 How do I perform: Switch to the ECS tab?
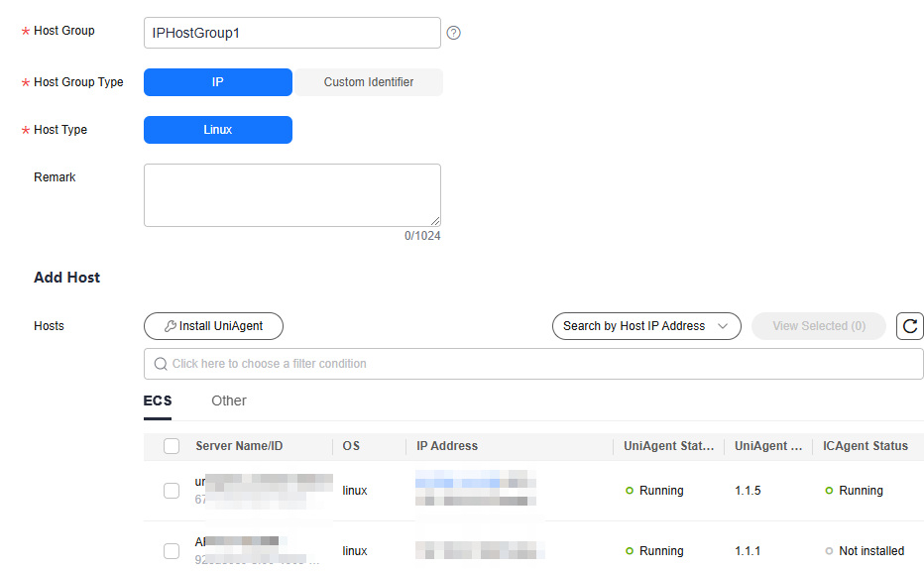click(158, 400)
